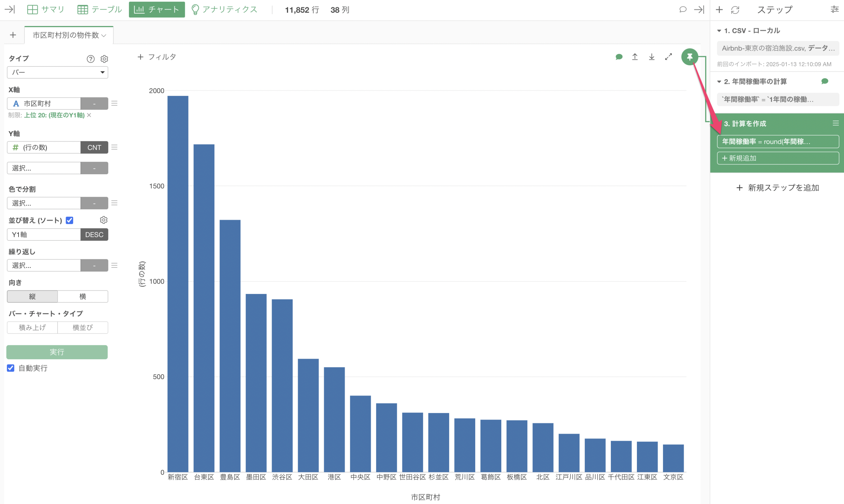Select X-axis column 市区町村

click(44, 103)
